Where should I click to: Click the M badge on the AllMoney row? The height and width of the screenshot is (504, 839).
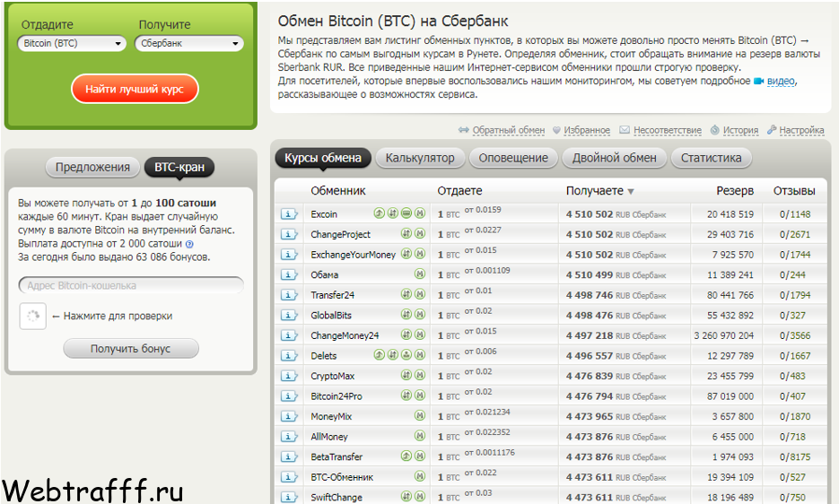(420, 436)
